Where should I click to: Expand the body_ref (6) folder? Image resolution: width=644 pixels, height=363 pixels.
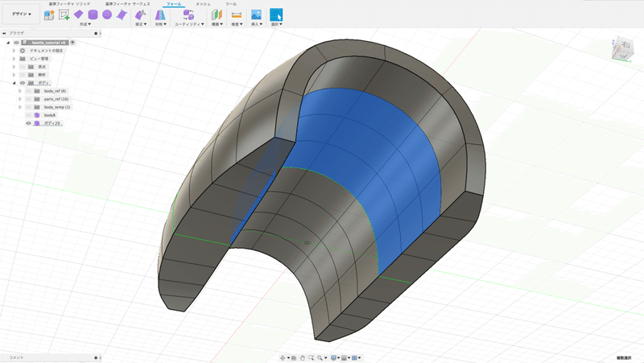[20, 91]
